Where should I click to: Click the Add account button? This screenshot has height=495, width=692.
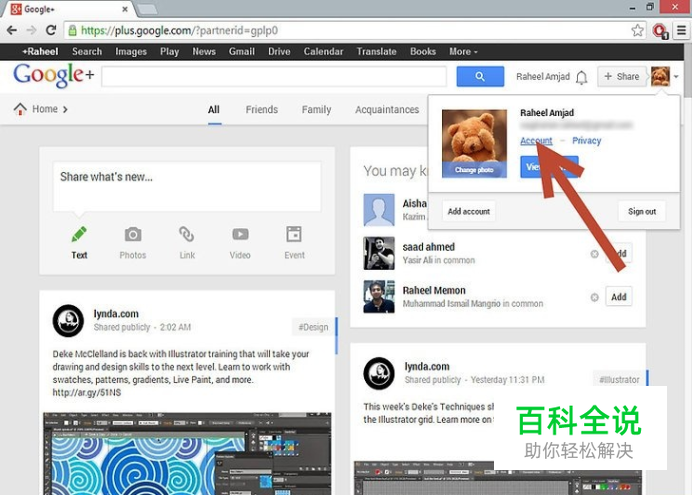pos(469,211)
